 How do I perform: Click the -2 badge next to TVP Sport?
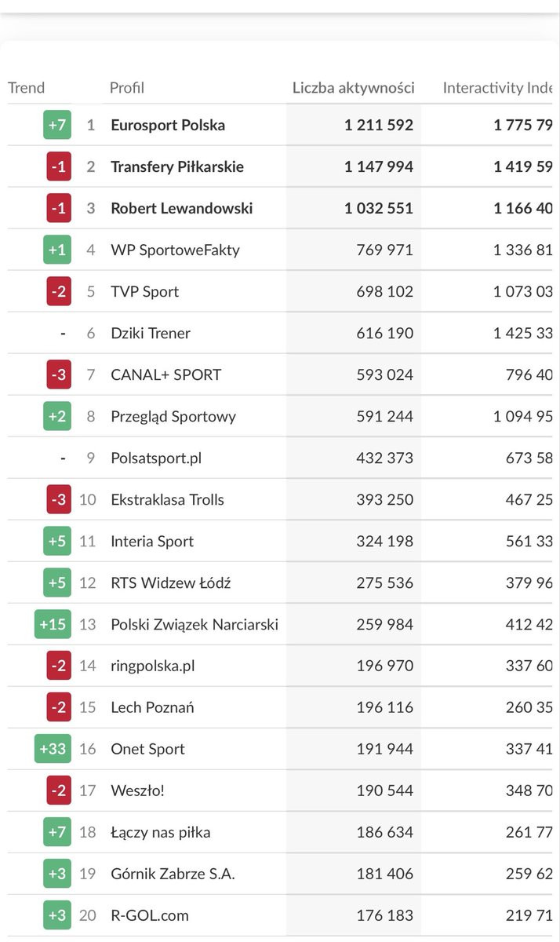(59, 291)
